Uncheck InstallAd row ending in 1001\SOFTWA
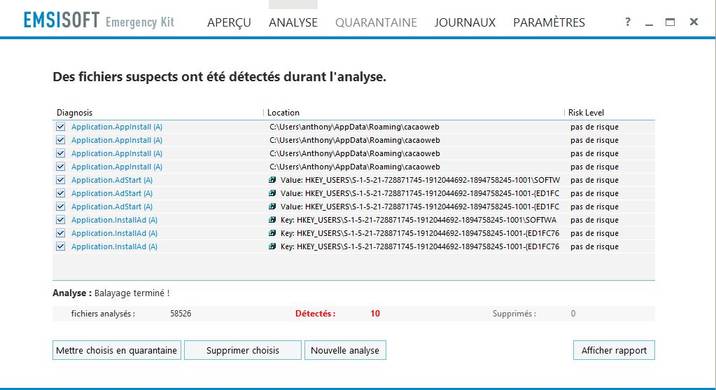The height and width of the screenshot is (390, 716). [60, 220]
